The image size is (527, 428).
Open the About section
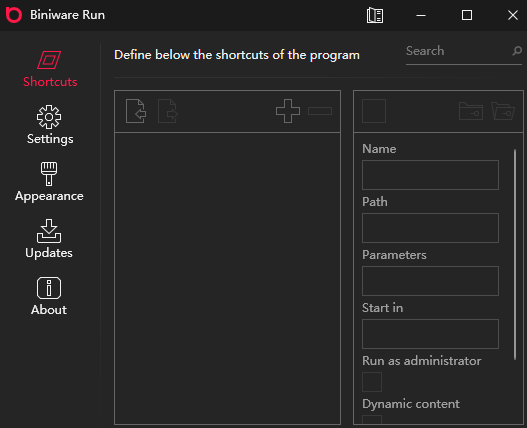pos(49,296)
